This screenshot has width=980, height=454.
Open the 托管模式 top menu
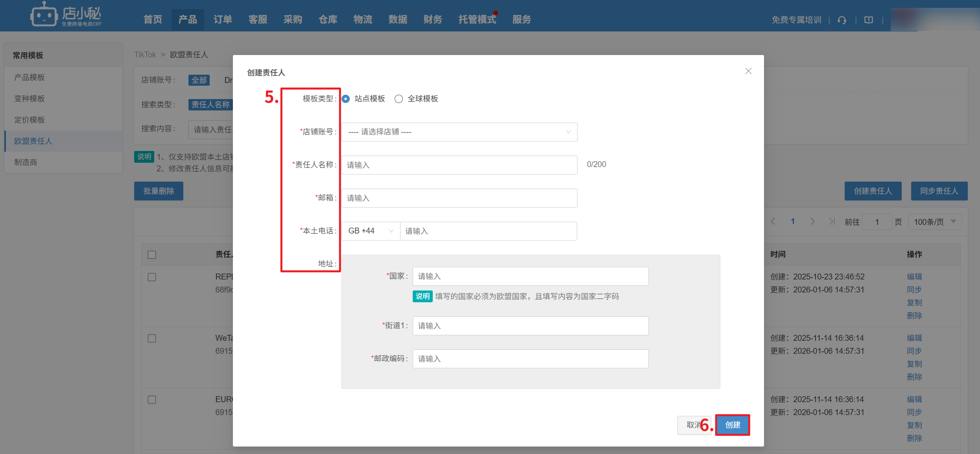coord(477,20)
